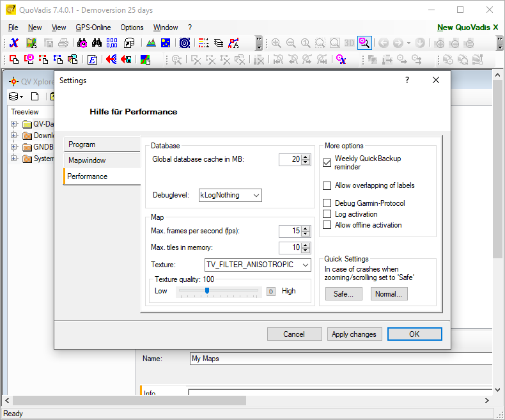The height and width of the screenshot is (420, 505).
Task: Switch to the Mapwindow tab
Action: pos(88,160)
